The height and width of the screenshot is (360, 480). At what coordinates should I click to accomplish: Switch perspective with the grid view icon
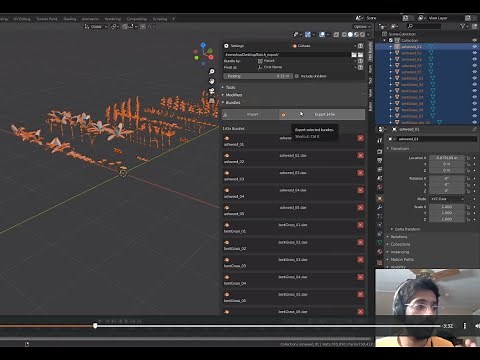(212, 100)
